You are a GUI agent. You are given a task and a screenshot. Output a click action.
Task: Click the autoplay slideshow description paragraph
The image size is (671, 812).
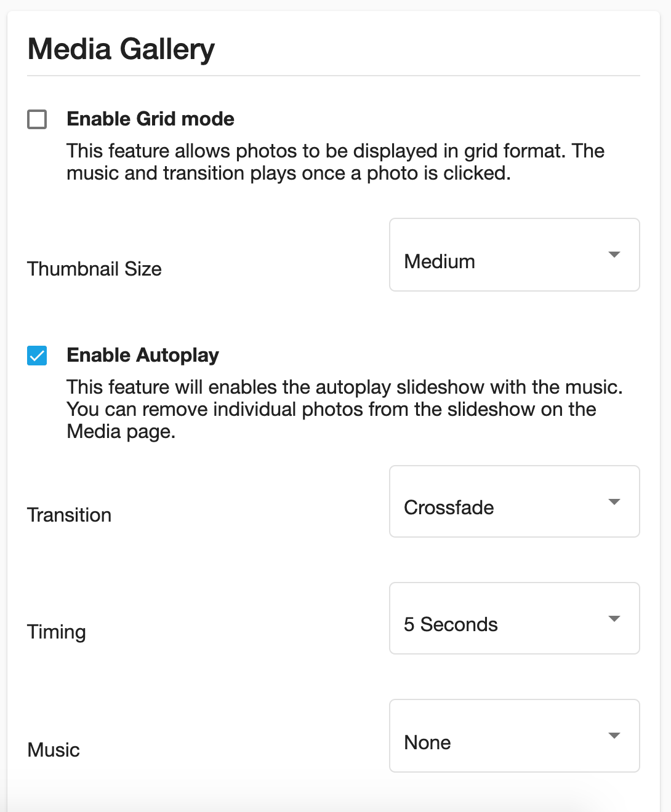click(x=345, y=409)
